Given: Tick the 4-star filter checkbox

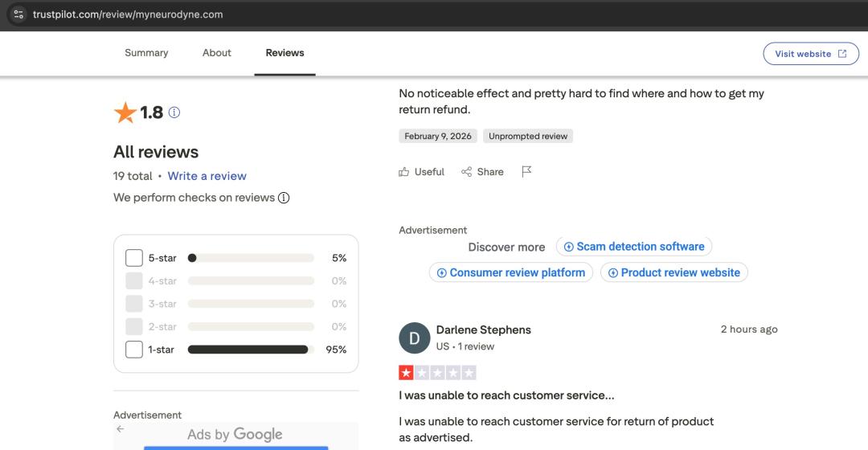Looking at the screenshot, I should [134, 281].
